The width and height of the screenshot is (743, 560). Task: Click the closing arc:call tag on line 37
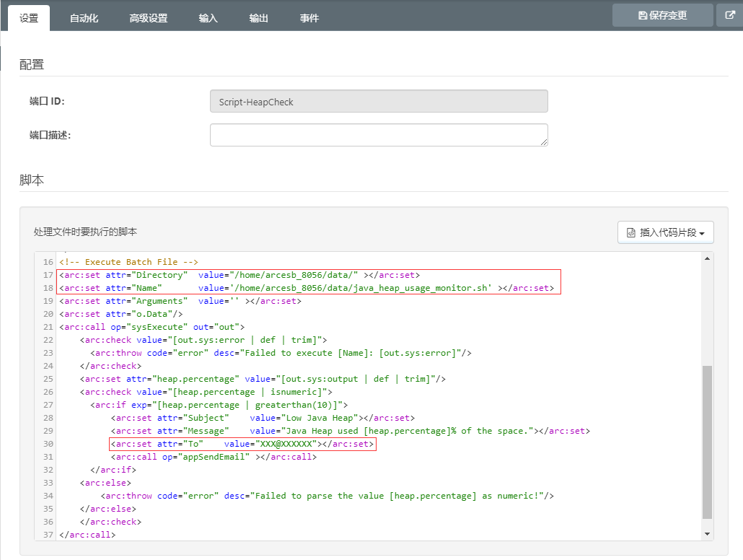(x=87, y=535)
